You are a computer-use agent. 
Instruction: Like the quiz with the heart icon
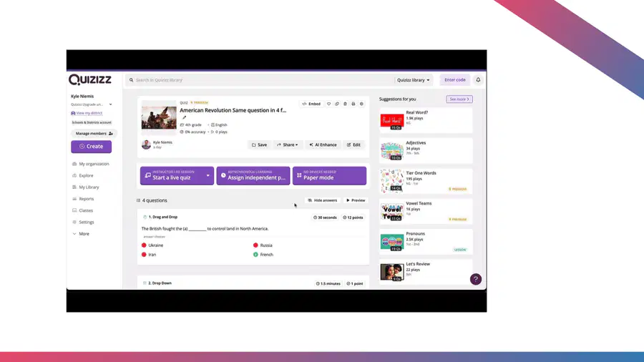(x=328, y=104)
